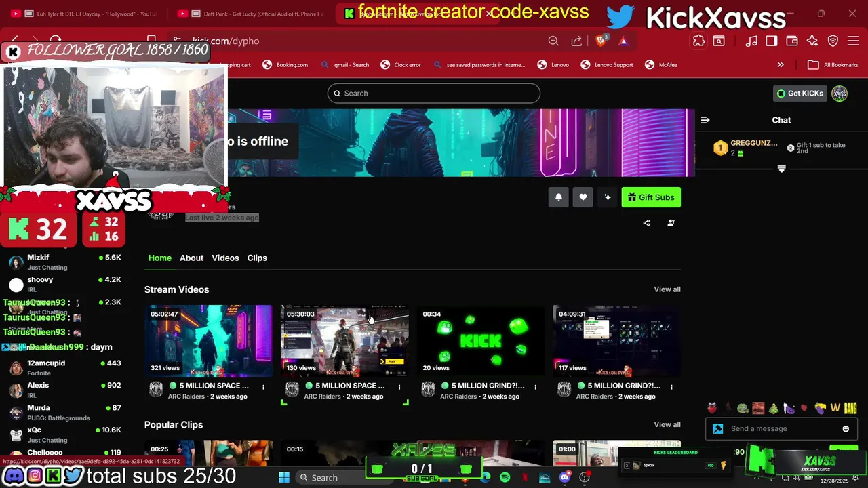Open the Lenovo Support bookmark
The width and height of the screenshot is (868, 488).
pyautogui.click(x=607, y=65)
